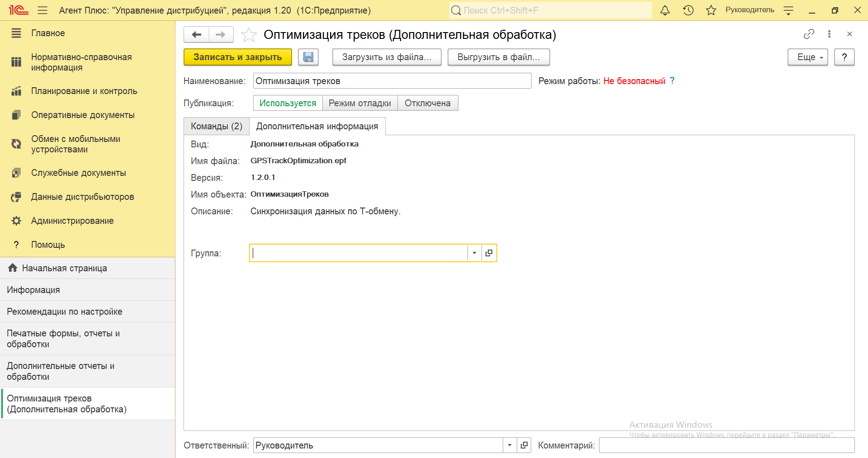Open Администрирование section
Image resolution: width=868 pixels, height=458 pixels.
coord(88,221)
